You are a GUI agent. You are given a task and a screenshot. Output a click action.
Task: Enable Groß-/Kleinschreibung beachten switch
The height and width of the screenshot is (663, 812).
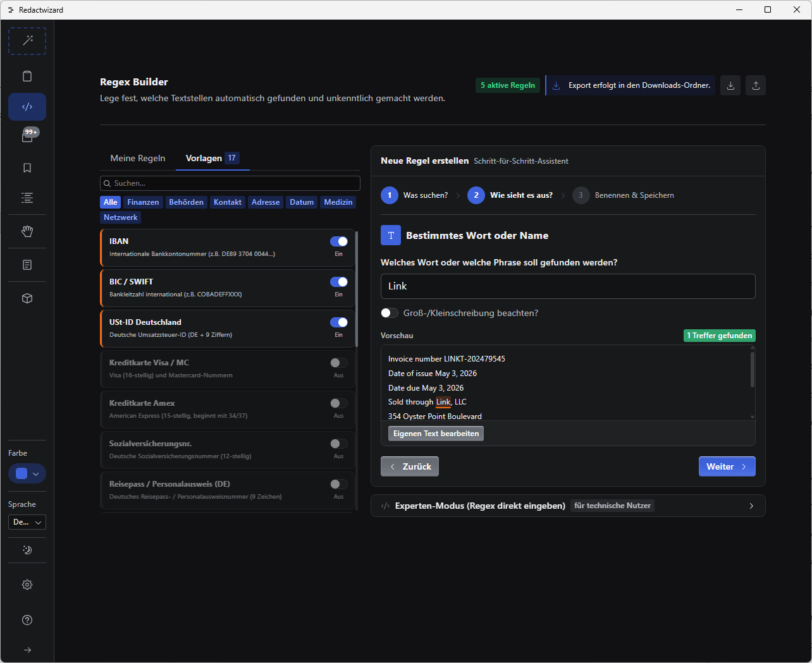point(390,313)
